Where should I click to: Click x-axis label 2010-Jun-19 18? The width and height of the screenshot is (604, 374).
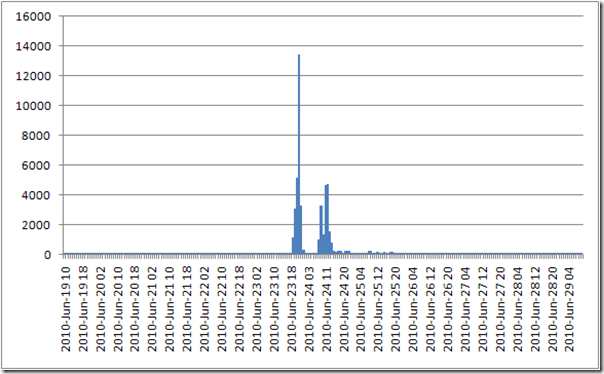(84, 309)
